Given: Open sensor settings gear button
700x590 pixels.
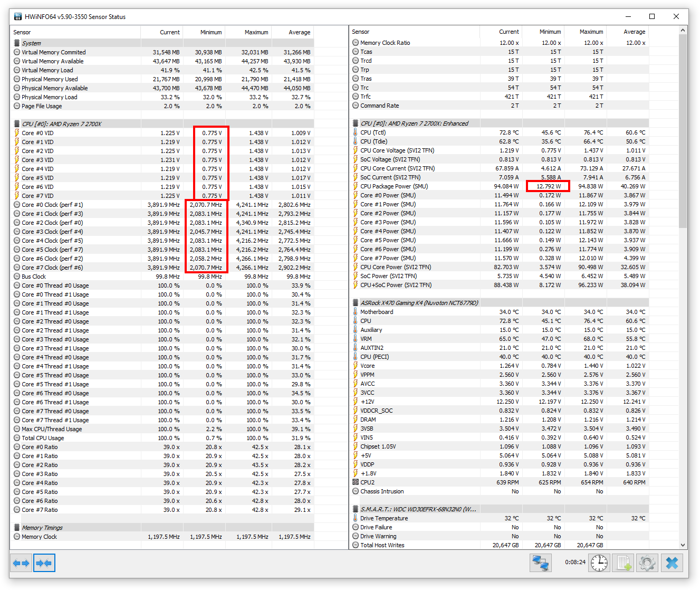Looking at the screenshot, I should (x=647, y=563).
